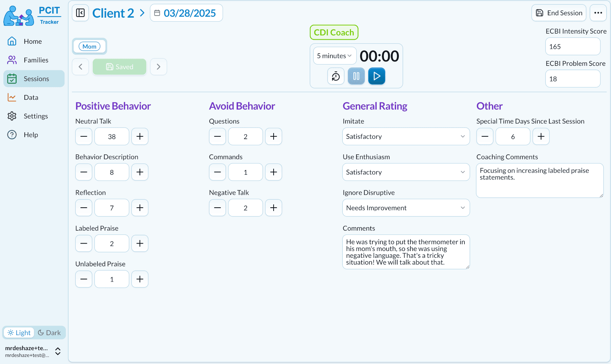Switch to Light theme
This screenshot has height=364, width=611.
(x=19, y=333)
